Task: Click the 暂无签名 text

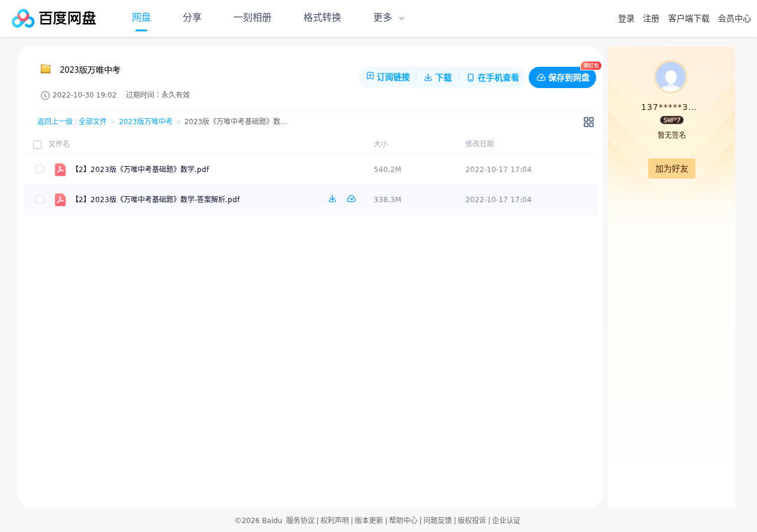Action: click(x=672, y=135)
